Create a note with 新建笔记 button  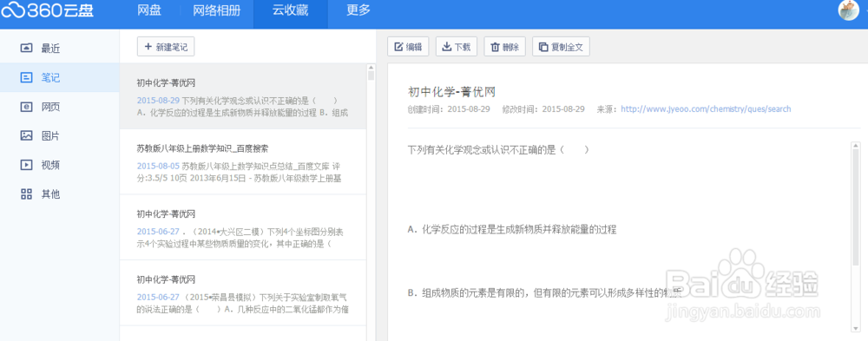pos(166,47)
